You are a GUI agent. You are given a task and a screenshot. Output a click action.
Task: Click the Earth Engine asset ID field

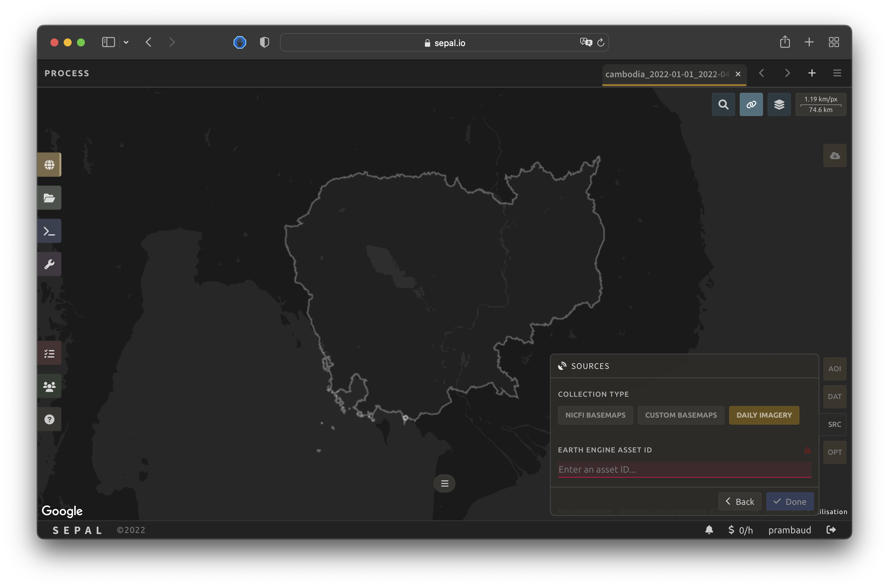click(x=684, y=469)
